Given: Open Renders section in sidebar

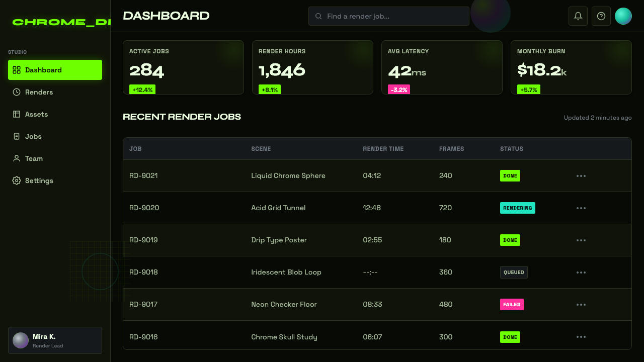Looking at the screenshot, I should (x=55, y=92).
